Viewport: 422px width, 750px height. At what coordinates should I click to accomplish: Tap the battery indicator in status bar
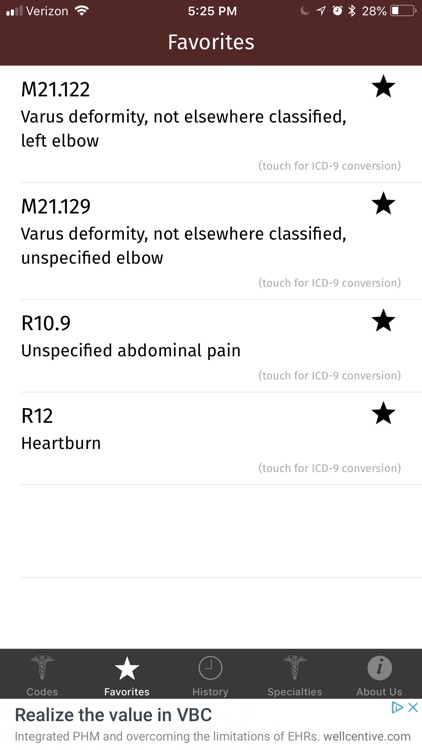[x=403, y=11]
